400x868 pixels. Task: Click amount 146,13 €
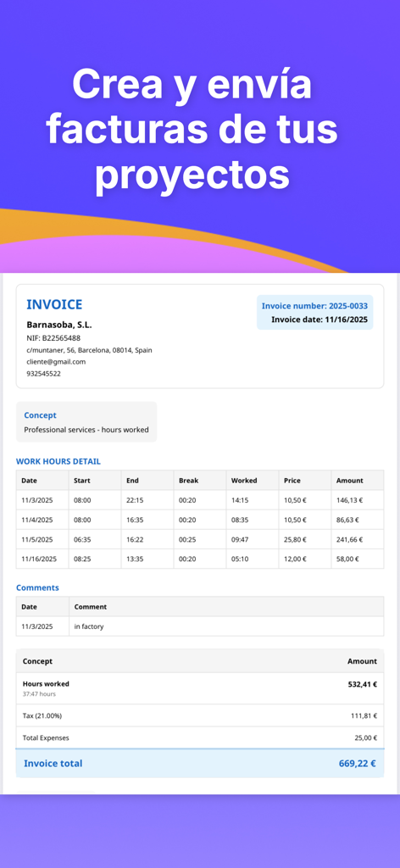pyautogui.click(x=350, y=500)
